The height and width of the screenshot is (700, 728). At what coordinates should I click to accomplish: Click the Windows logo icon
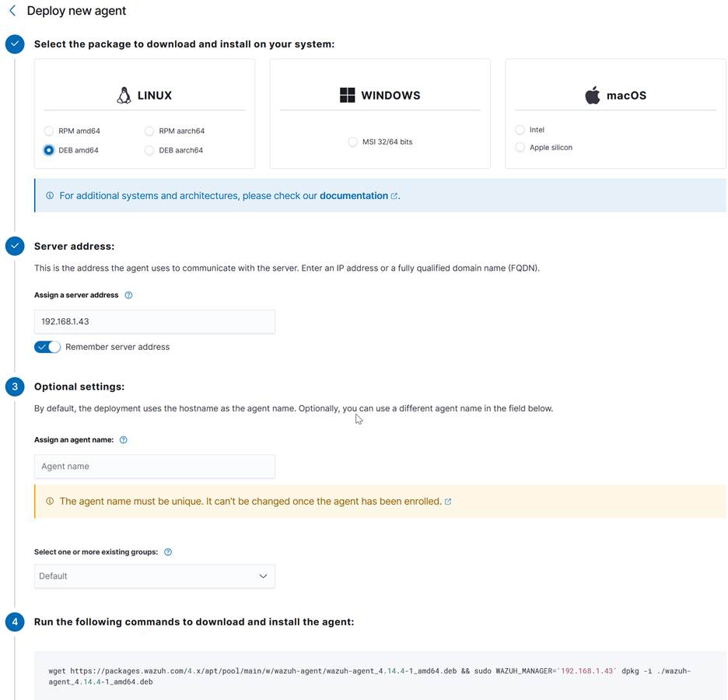(x=347, y=96)
